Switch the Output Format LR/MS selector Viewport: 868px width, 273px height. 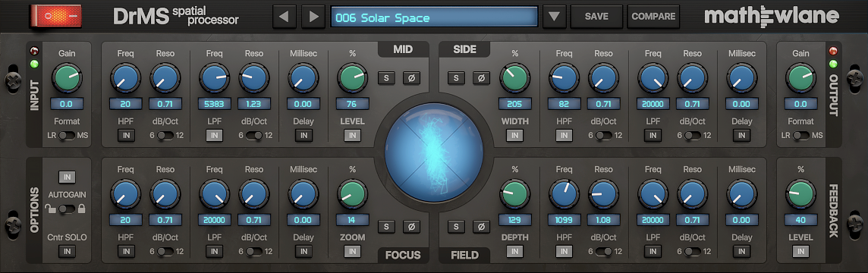pyautogui.click(x=801, y=136)
